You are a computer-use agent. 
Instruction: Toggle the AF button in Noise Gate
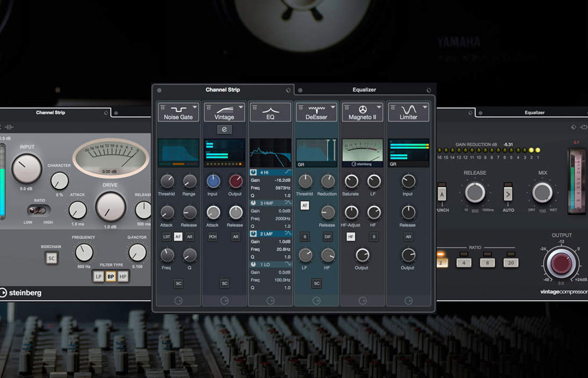tap(178, 237)
